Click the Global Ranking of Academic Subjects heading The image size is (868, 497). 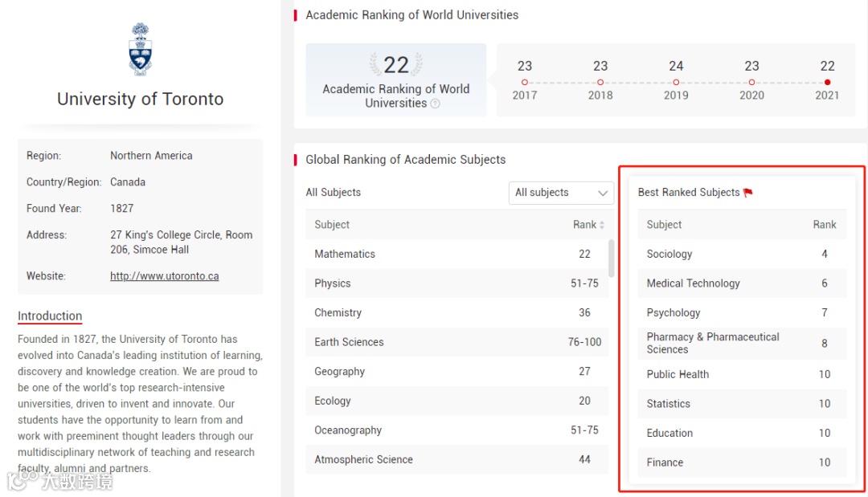point(406,160)
